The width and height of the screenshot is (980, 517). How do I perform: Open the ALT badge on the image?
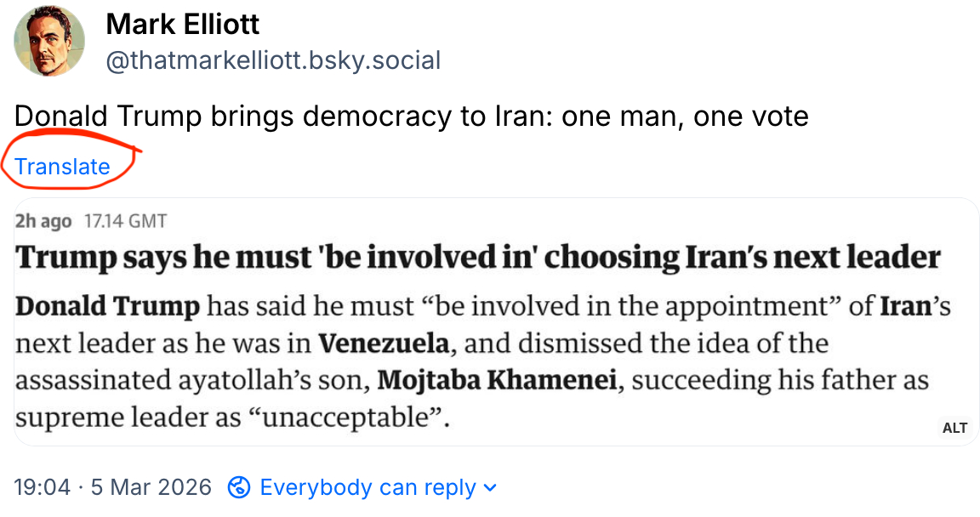954,428
